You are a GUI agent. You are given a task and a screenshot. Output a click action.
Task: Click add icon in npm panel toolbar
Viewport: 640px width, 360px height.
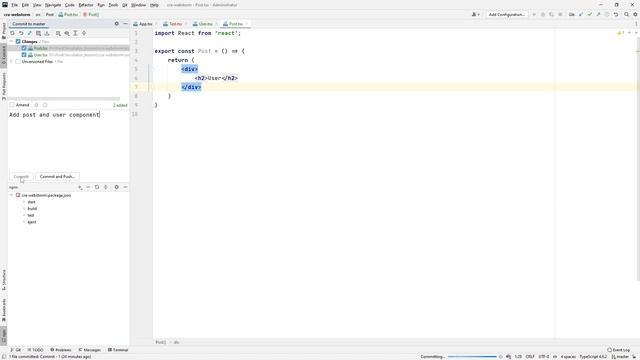click(x=80, y=187)
